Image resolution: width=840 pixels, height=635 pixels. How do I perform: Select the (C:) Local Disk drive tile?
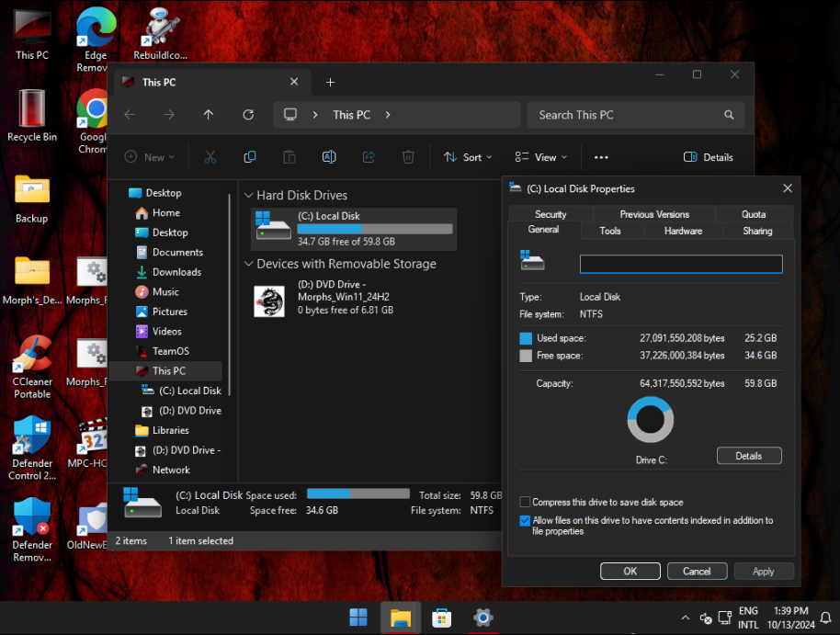pos(354,229)
